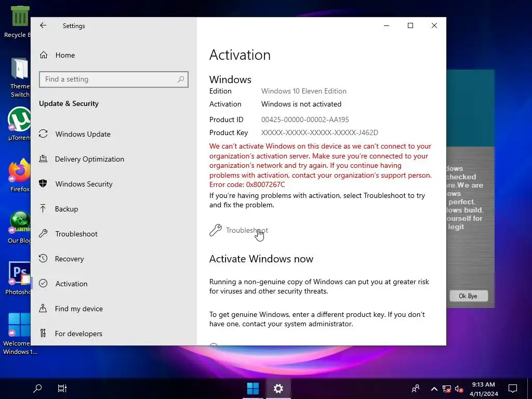
Task: Click 'Windows is not activated' status text
Action: click(301, 104)
